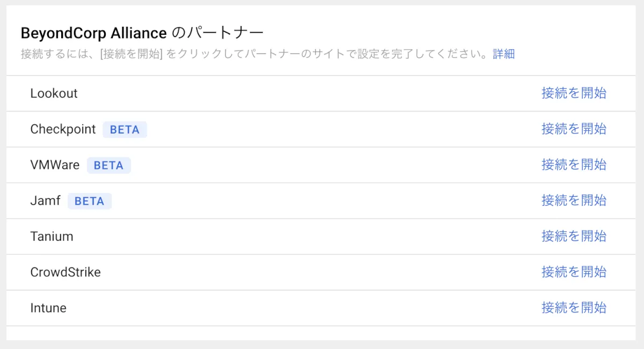Start connection for Lookout
Screen dimensions: 644x349
tap(574, 93)
